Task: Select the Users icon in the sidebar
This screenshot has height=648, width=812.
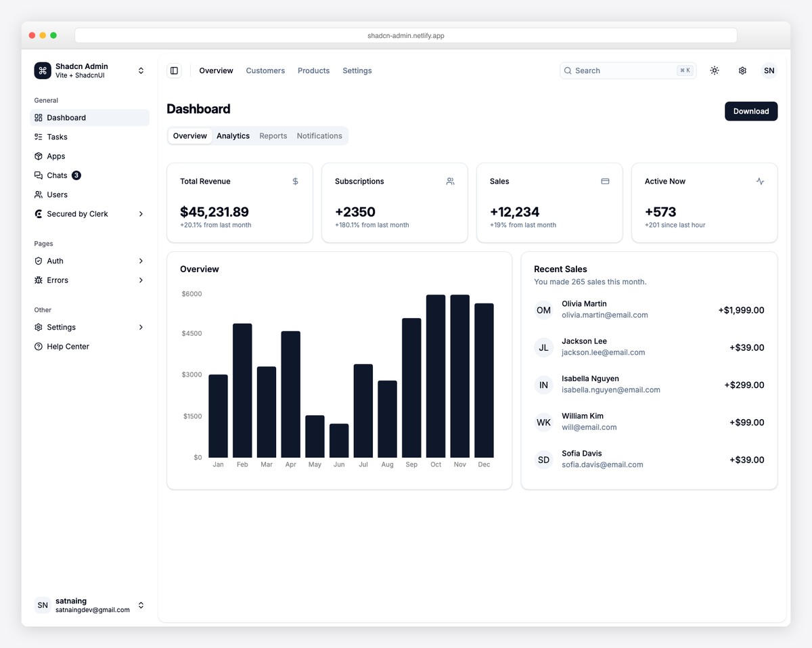Action: (39, 194)
